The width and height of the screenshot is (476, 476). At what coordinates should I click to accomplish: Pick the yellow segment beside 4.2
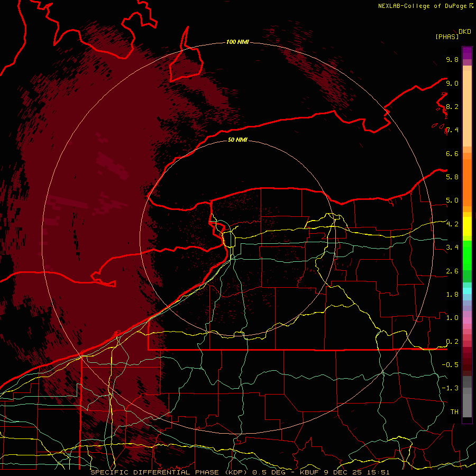click(467, 226)
